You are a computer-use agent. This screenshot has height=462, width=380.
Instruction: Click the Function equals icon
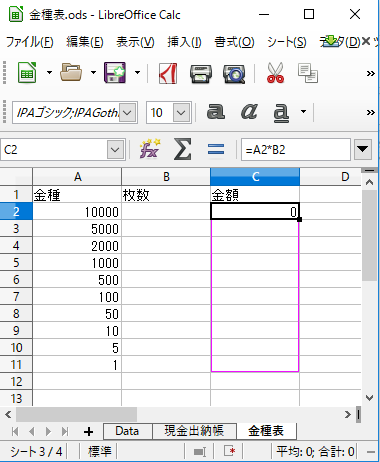click(216, 149)
